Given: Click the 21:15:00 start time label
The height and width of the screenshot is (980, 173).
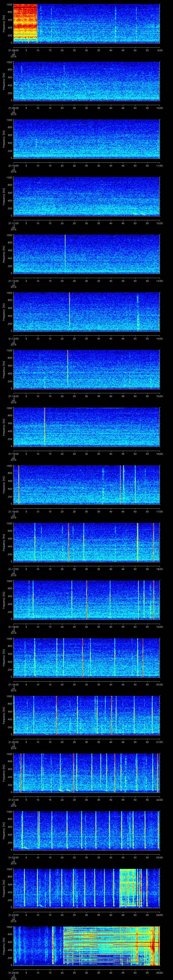Looking at the screenshot, I should coord(13,454).
